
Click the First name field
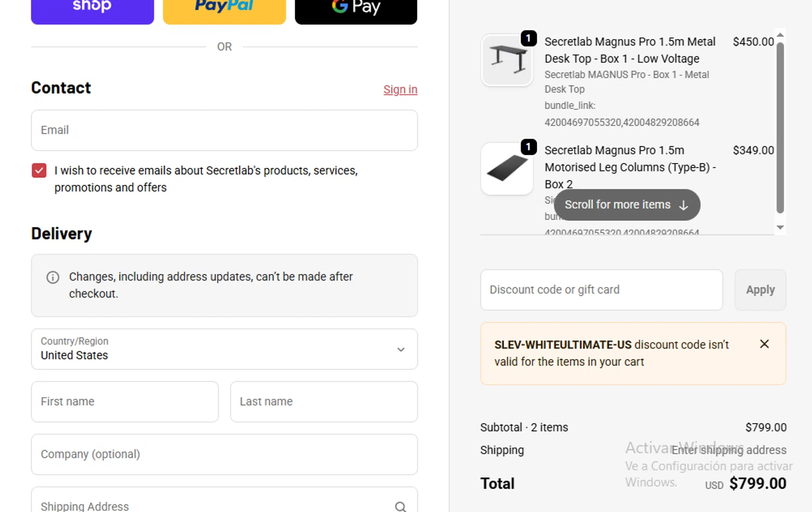coord(125,402)
